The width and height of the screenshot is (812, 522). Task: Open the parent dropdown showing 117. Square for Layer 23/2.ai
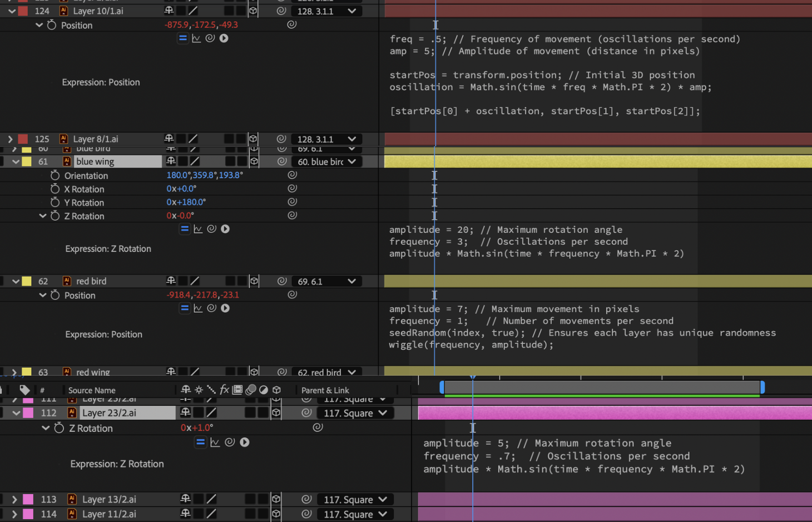click(x=355, y=412)
